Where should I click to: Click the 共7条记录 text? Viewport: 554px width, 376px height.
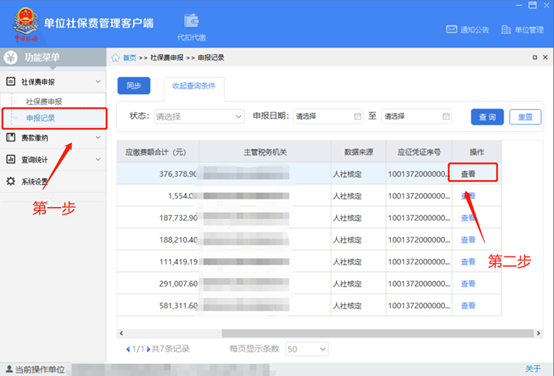coord(170,349)
